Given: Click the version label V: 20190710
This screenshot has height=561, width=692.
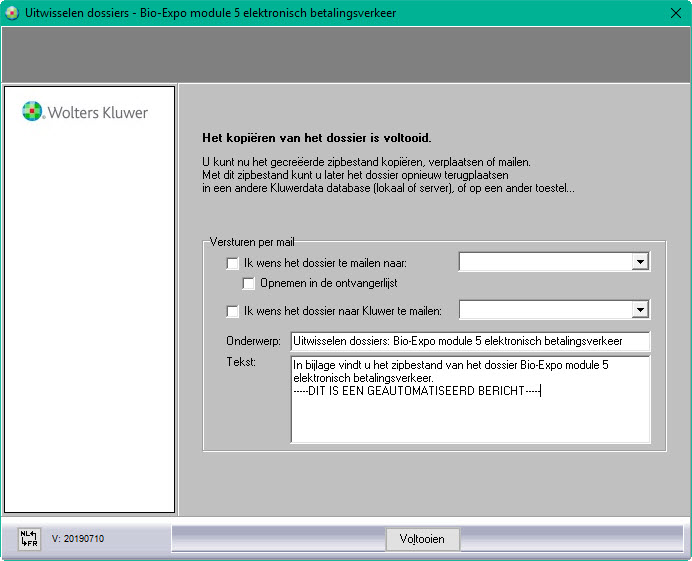Looking at the screenshot, I should (78, 539).
